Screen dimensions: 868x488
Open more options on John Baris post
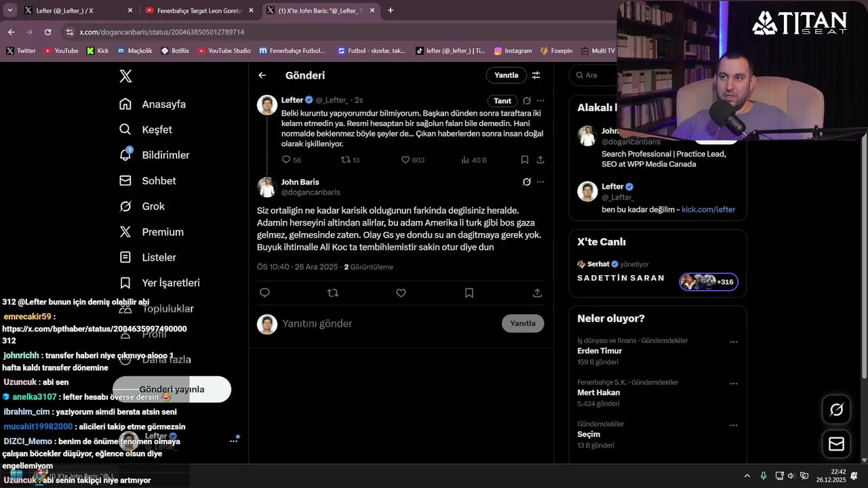[540, 182]
